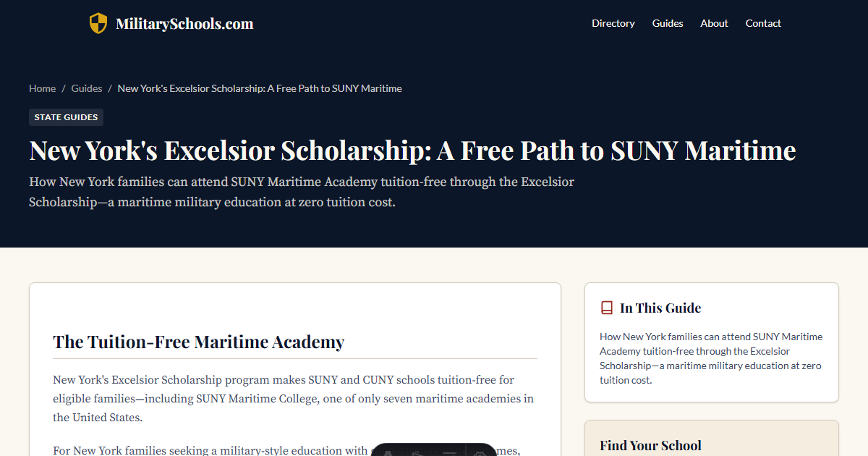Select Contact in the top navigation
The image size is (868, 456).
click(763, 23)
